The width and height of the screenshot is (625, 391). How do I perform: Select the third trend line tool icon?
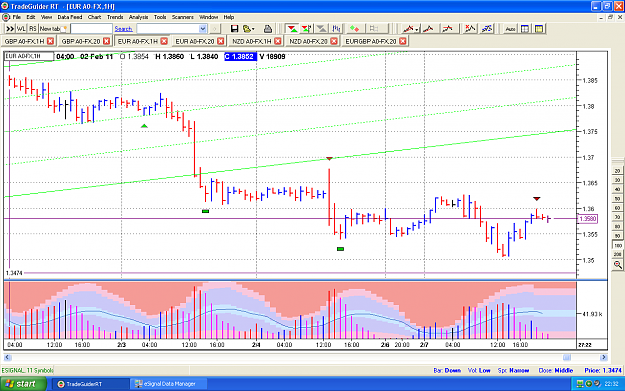coord(447,29)
